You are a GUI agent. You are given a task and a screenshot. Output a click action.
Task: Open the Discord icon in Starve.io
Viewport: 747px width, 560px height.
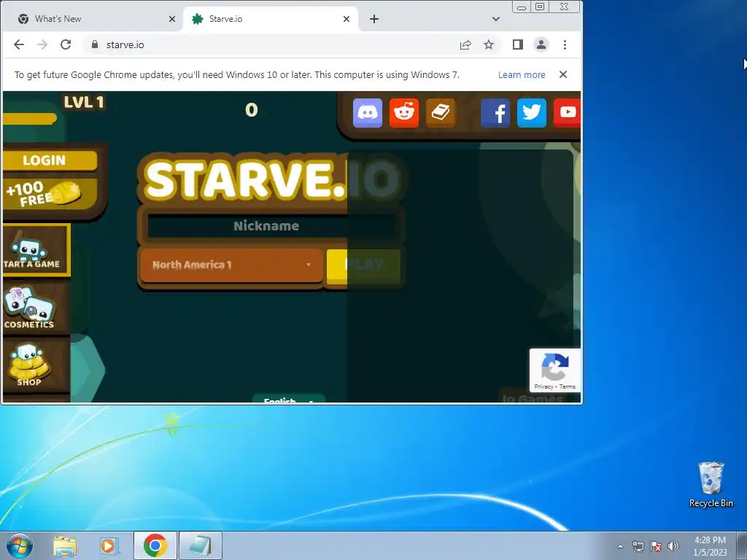coord(368,113)
